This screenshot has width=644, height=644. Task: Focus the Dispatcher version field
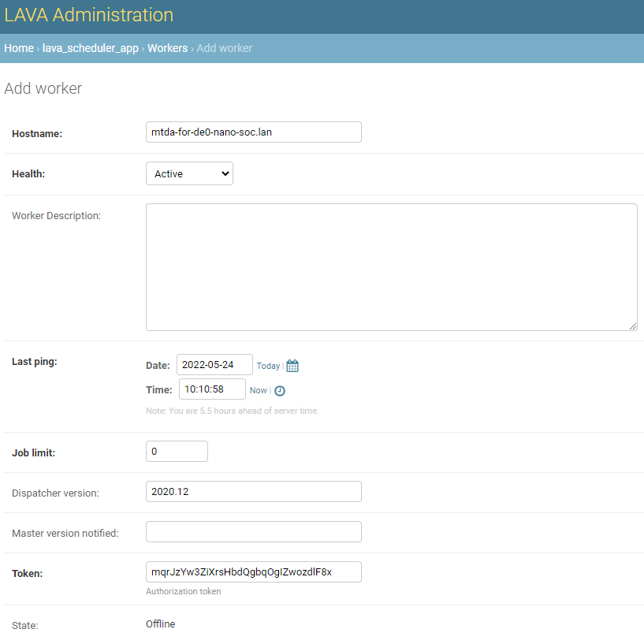[254, 491]
